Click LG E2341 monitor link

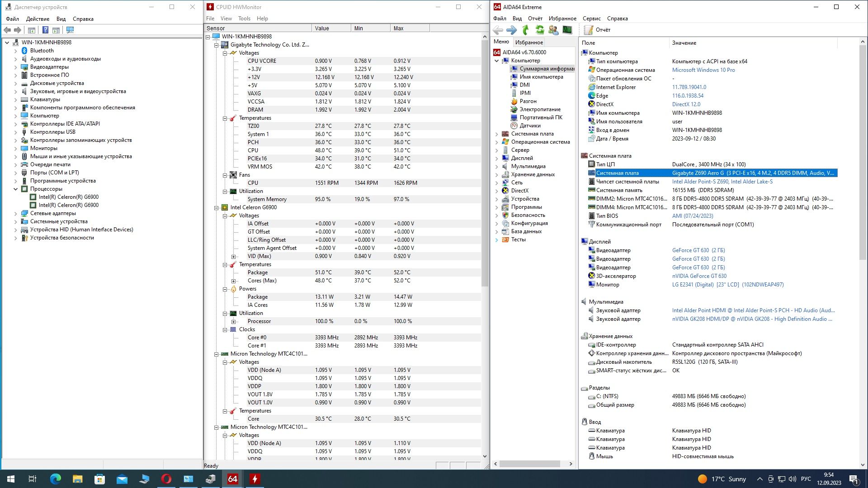727,285
